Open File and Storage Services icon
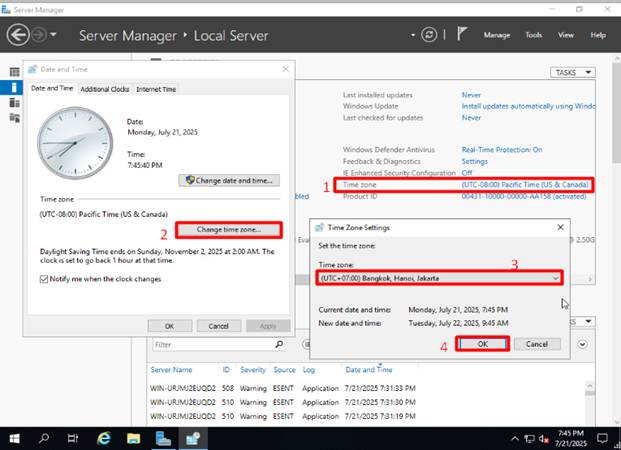 14,117
